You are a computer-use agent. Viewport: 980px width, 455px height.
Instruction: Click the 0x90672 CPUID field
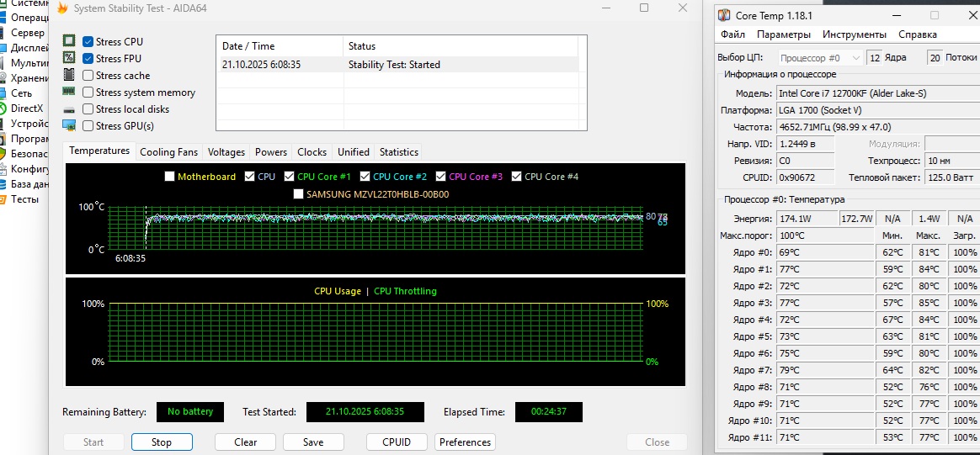click(x=805, y=178)
